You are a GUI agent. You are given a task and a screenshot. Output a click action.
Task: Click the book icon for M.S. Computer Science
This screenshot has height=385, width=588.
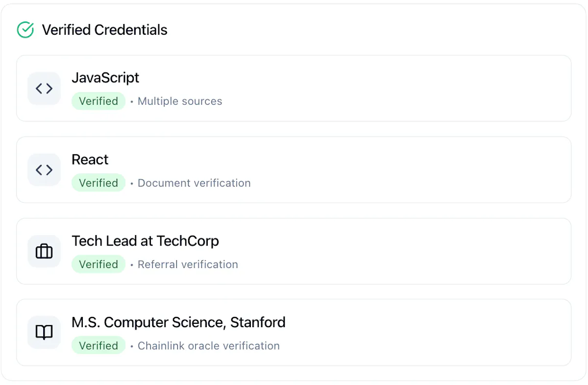coord(44,333)
